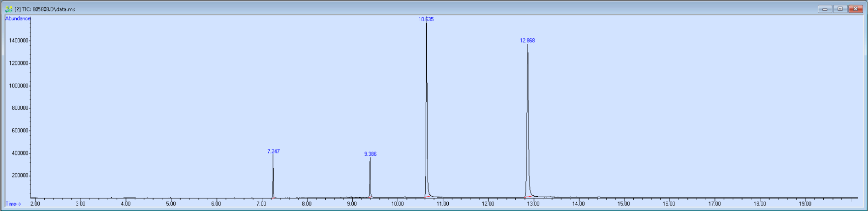The width and height of the screenshot is (868, 211).
Task: Click the 8.00 time axis value
Action: 307,204
